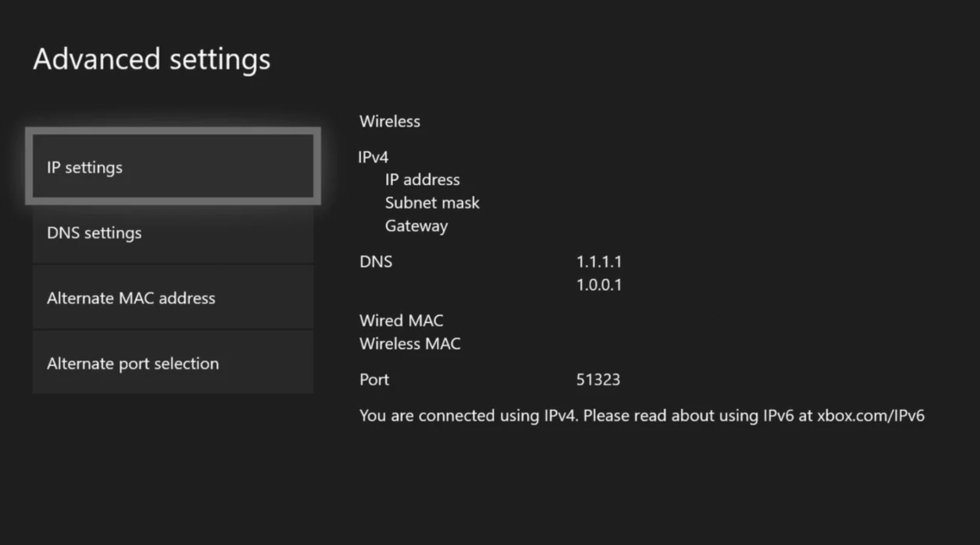980x545 pixels.
Task: Select the primary DNS value 1.1.1.1
Action: [600, 262]
